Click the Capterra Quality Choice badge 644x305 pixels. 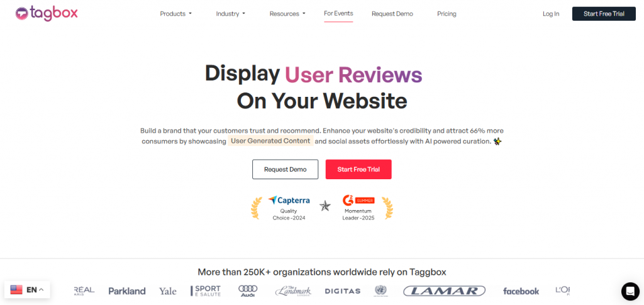[287, 206]
